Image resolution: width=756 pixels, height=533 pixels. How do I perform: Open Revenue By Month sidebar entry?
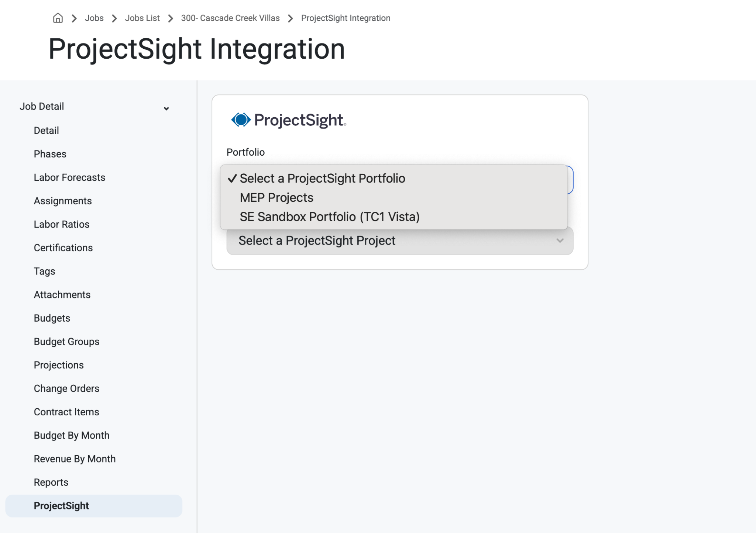point(75,459)
